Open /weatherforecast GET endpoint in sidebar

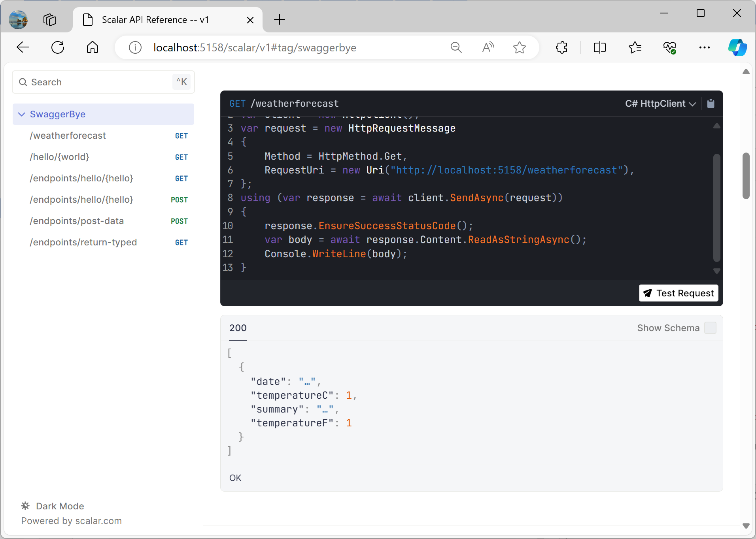click(x=103, y=136)
